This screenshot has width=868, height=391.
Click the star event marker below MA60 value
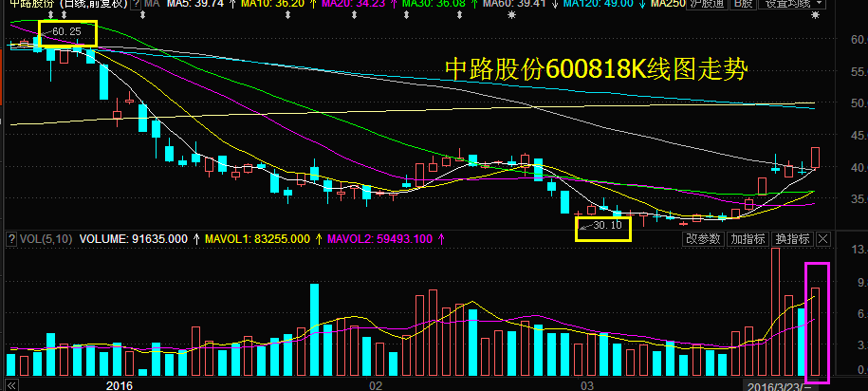coord(511,15)
